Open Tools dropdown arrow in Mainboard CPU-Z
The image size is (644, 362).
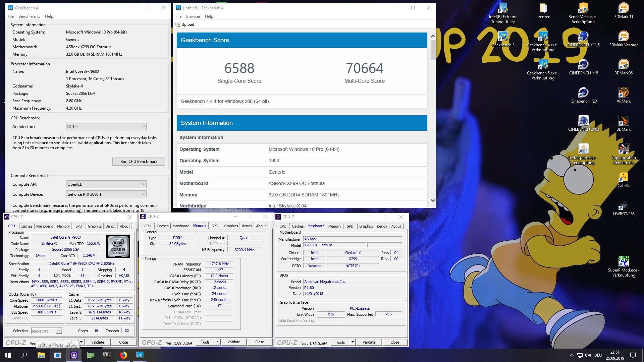pyautogui.click(x=353, y=342)
